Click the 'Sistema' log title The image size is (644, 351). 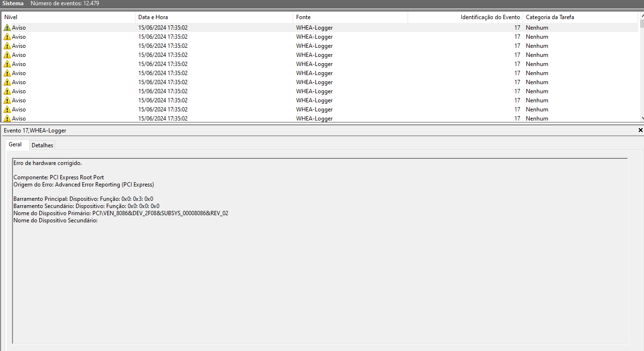coord(13,3)
